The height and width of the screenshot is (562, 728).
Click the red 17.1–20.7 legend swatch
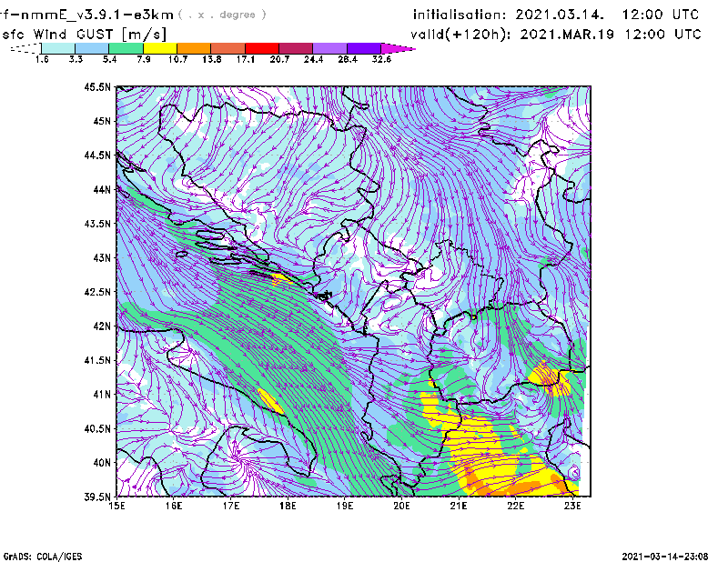(x=262, y=48)
